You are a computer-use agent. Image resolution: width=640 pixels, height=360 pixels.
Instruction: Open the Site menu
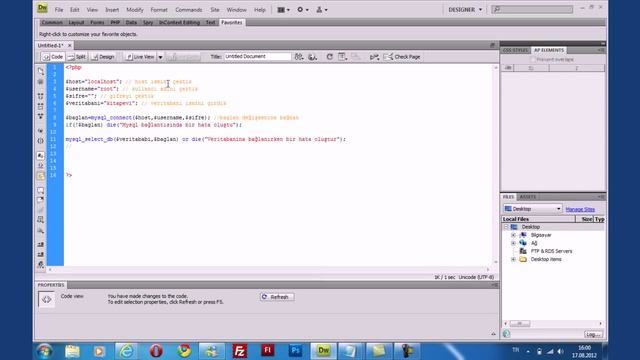coord(215,9)
